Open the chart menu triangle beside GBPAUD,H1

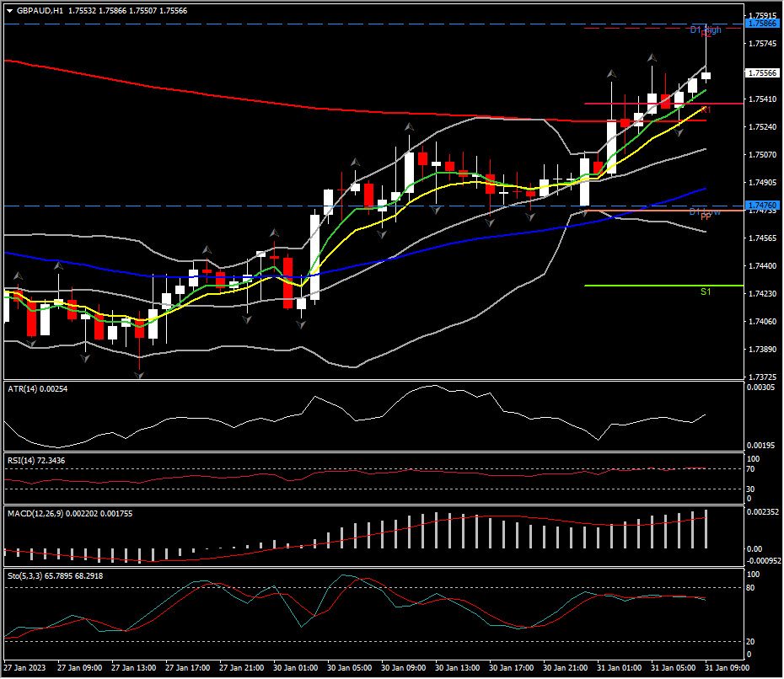tap(9, 11)
